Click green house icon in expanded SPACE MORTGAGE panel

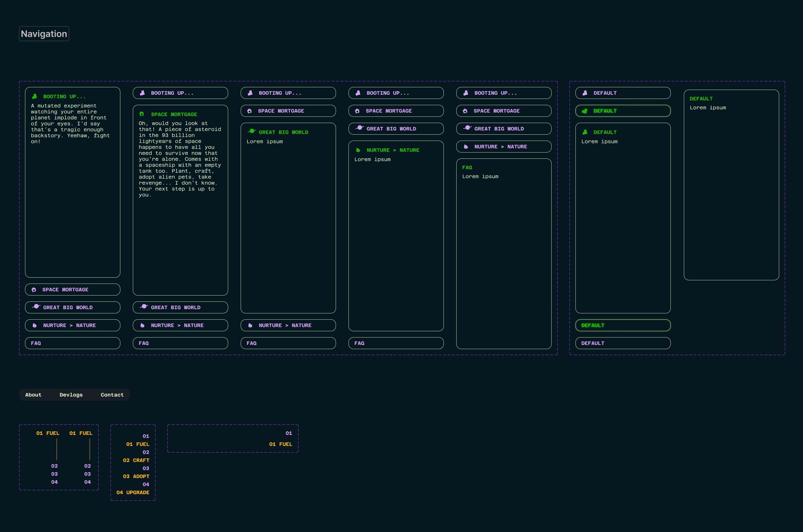[x=142, y=114]
